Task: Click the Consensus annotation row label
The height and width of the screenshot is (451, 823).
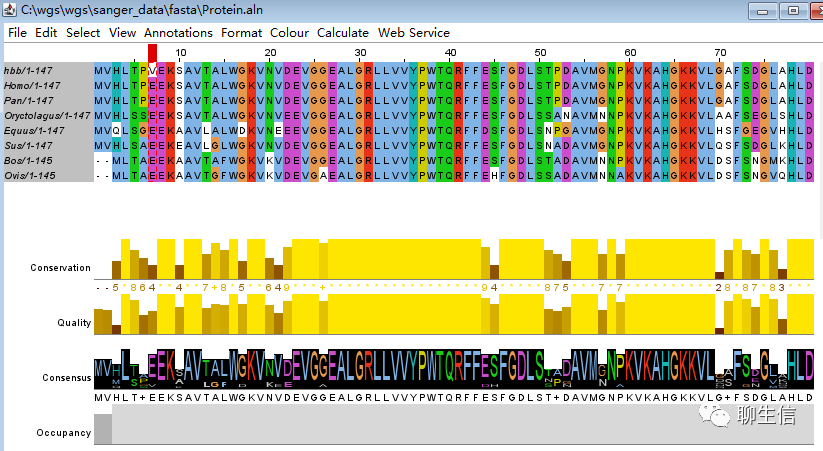Action: coord(66,378)
